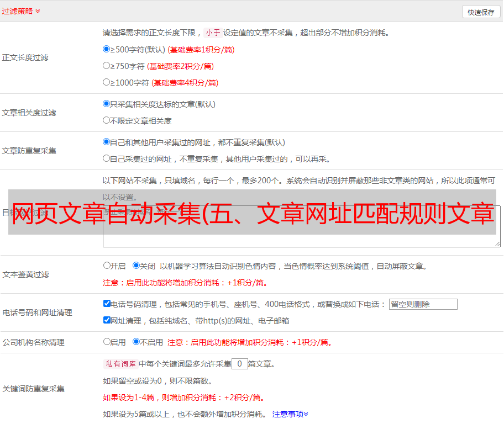Image resolution: width=504 pixels, height=424 pixels.
Task: Select ≥500字符(默认) radio option
Action: (x=107, y=49)
